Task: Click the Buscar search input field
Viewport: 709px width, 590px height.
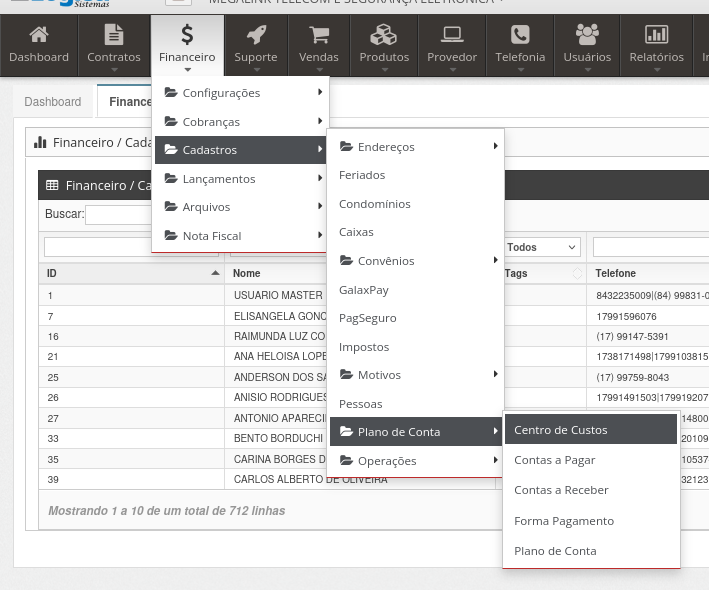Action: [x=118, y=214]
